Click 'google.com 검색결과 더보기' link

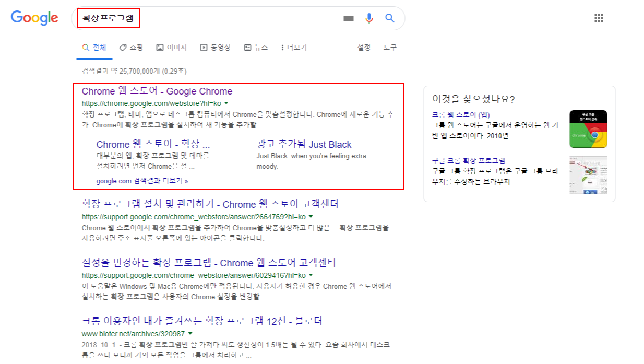click(142, 181)
